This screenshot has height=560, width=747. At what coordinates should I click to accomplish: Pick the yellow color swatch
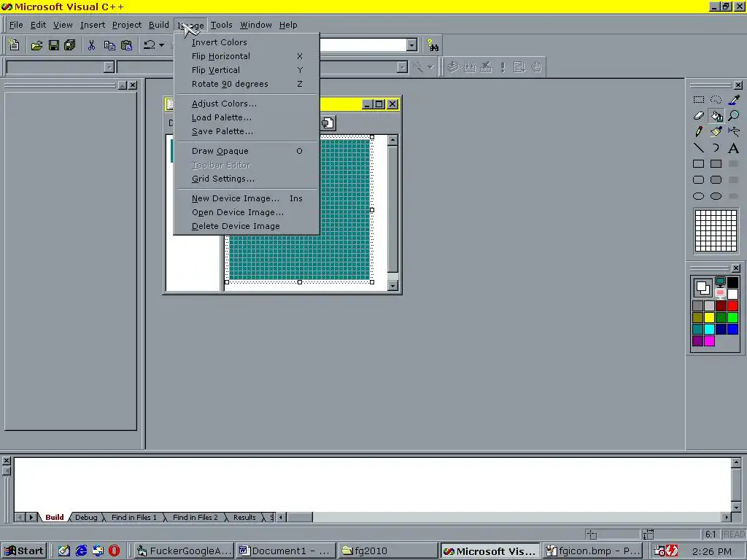709,318
